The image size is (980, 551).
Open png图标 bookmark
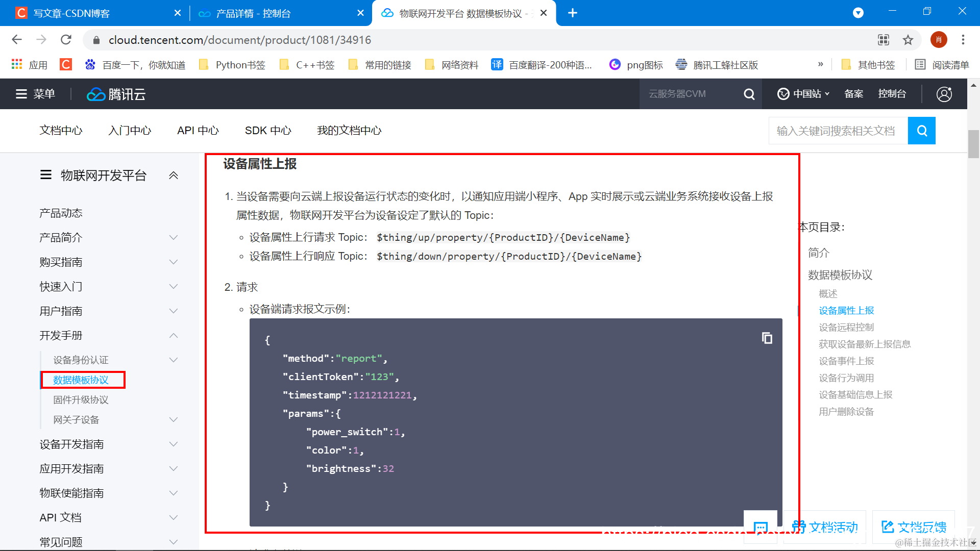coord(636,65)
